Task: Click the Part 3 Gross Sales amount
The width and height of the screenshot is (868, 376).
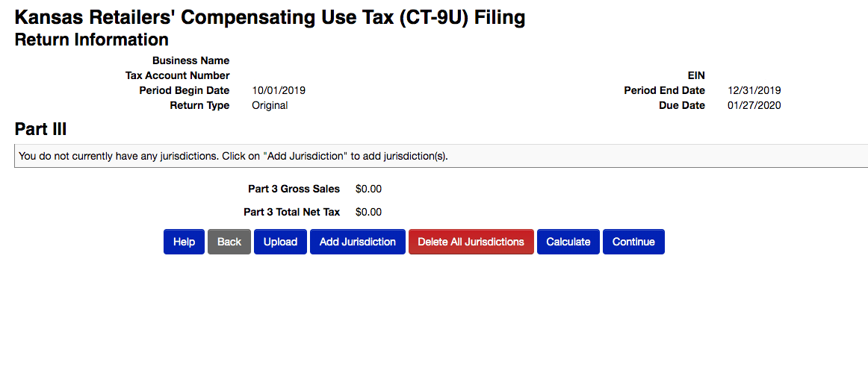Action: (369, 189)
